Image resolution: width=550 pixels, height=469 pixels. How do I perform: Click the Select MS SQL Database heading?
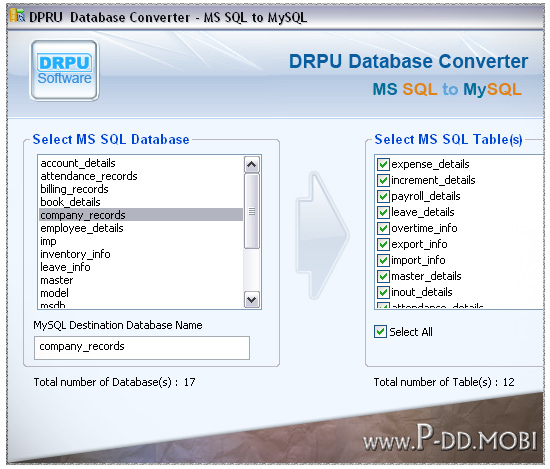tap(111, 140)
